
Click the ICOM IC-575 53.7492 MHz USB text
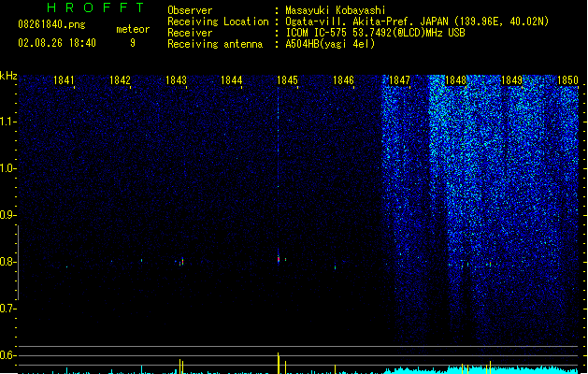point(376,33)
